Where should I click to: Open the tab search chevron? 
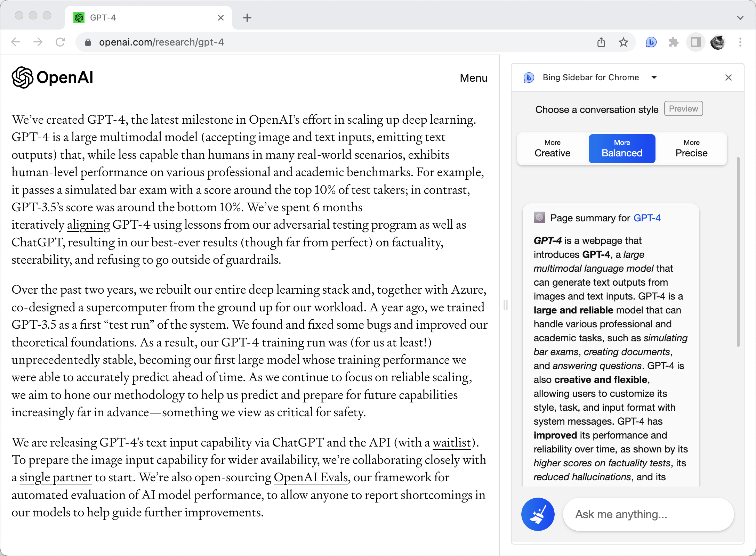pos(740,18)
